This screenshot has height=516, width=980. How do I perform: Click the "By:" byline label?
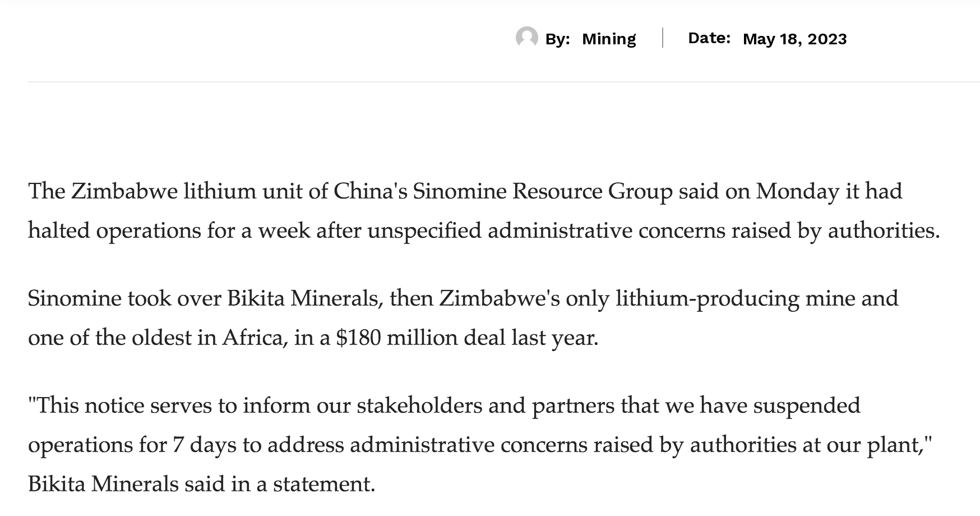pos(557,39)
